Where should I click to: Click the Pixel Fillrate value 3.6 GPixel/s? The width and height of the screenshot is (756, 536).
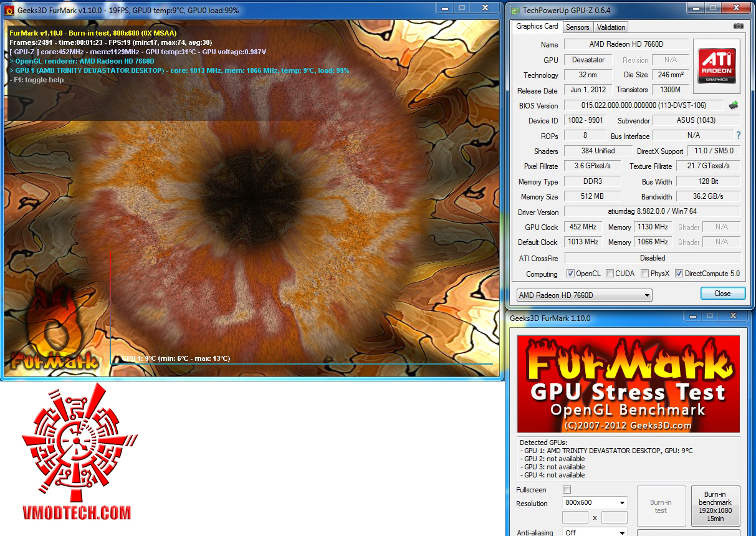[592, 166]
